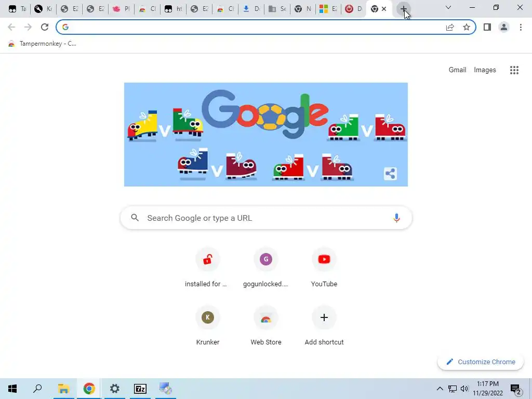The width and height of the screenshot is (532, 399).
Task: Switch to the red power icon 'D' tab
Action: click(353, 9)
